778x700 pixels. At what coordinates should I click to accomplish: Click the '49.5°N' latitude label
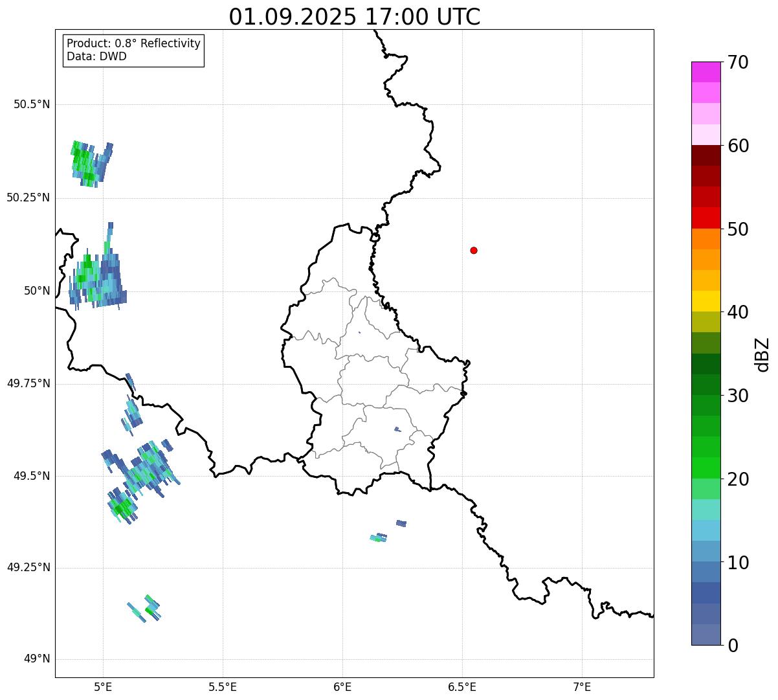pos(32,476)
